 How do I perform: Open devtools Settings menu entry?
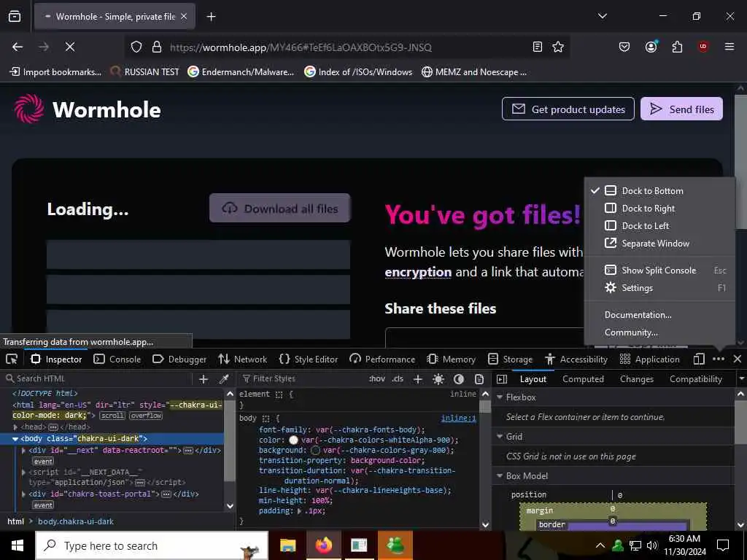(659, 288)
